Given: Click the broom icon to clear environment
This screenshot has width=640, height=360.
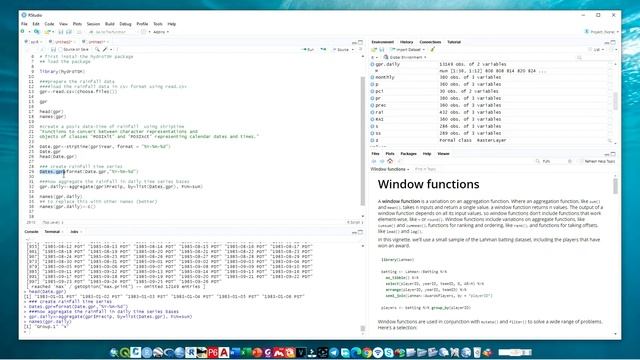Looking at the screenshot, I should [x=432, y=49].
